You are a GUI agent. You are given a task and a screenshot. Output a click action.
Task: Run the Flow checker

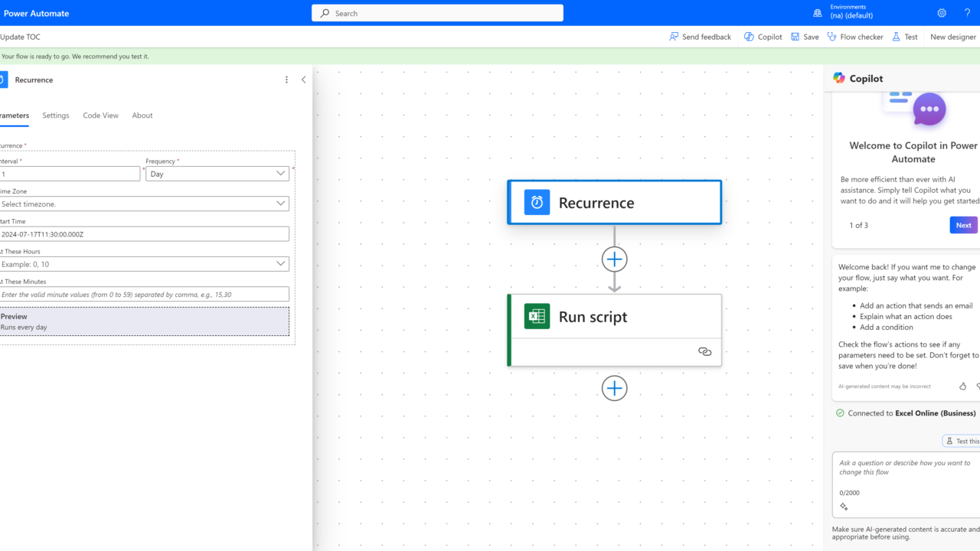(x=854, y=37)
